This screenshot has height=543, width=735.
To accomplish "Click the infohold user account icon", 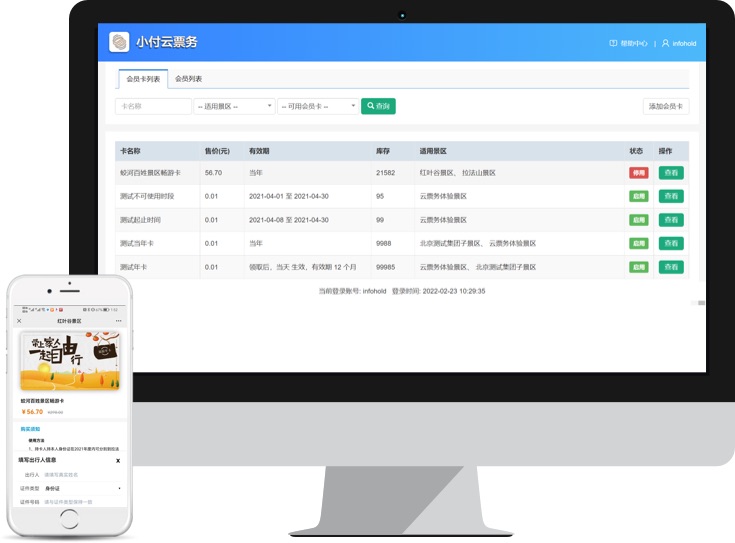I will pyautogui.click(x=665, y=44).
